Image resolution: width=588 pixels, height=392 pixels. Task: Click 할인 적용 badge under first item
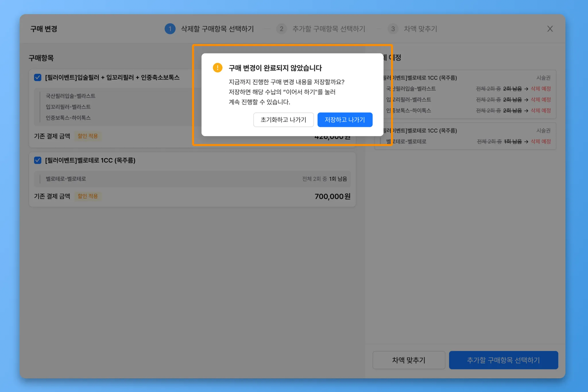88,136
